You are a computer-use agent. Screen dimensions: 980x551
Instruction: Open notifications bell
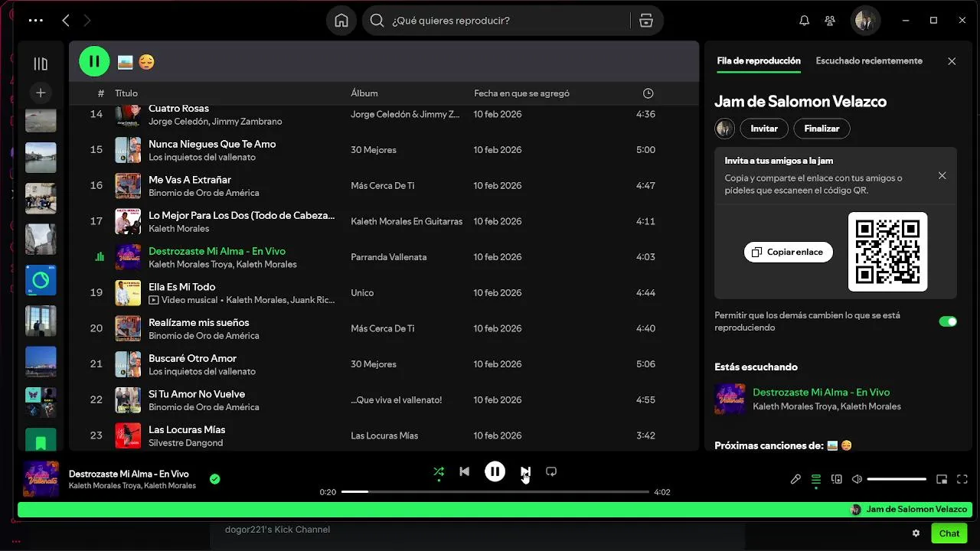(x=804, y=21)
